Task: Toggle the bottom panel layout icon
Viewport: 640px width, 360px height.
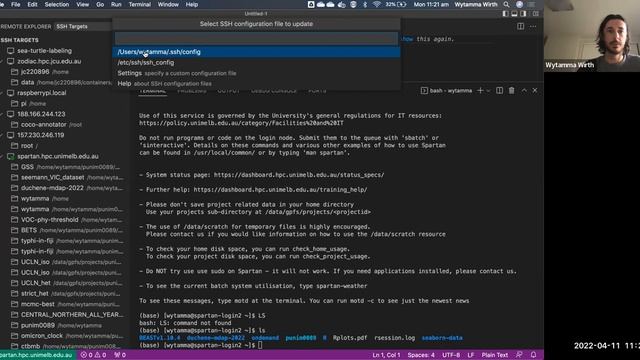Action: (x=514, y=13)
